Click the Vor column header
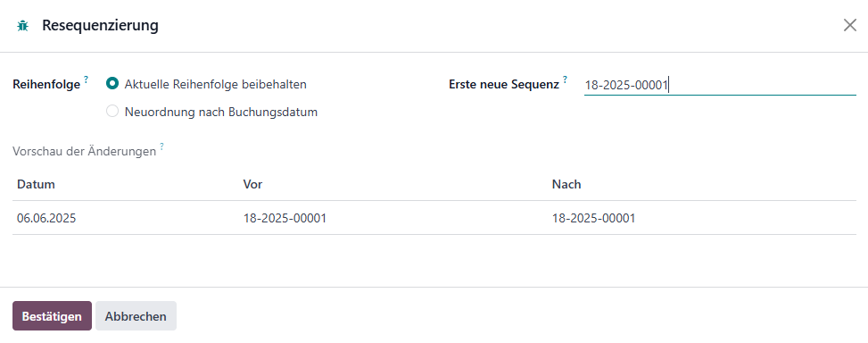Image resolution: width=868 pixels, height=343 pixels. (252, 185)
